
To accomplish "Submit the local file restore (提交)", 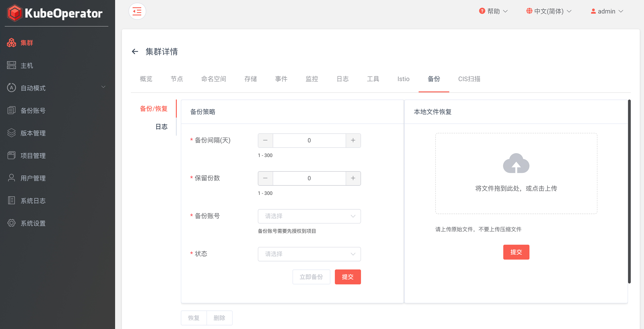I will (516, 252).
